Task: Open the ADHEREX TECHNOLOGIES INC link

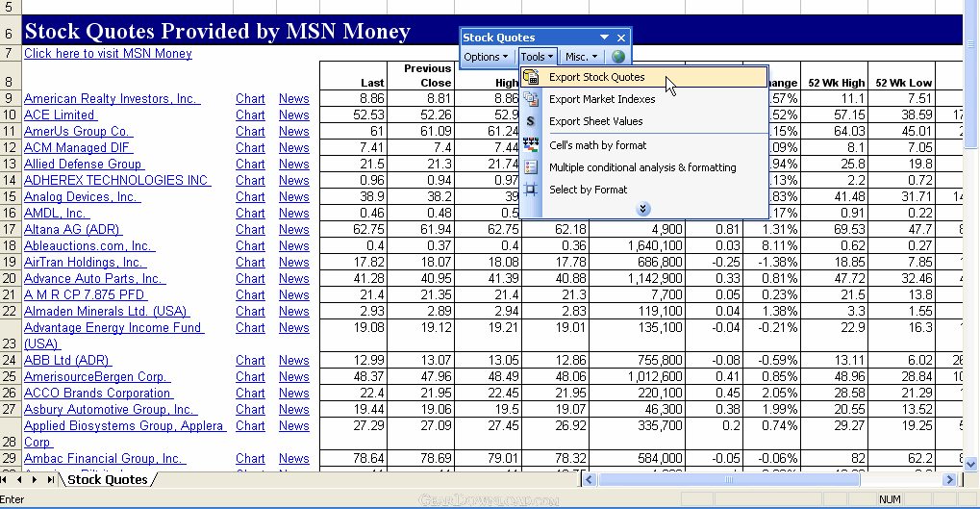Action: (117, 180)
